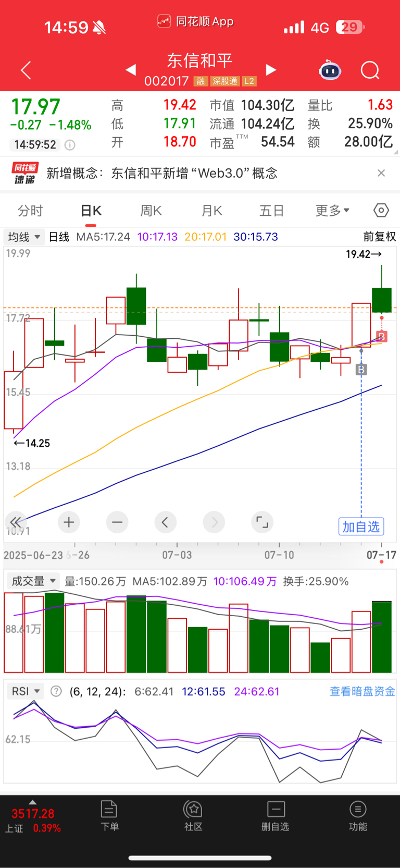The height and width of the screenshot is (868, 400).
Task: Tap the stock name 东信和平
Action: pyautogui.click(x=199, y=60)
